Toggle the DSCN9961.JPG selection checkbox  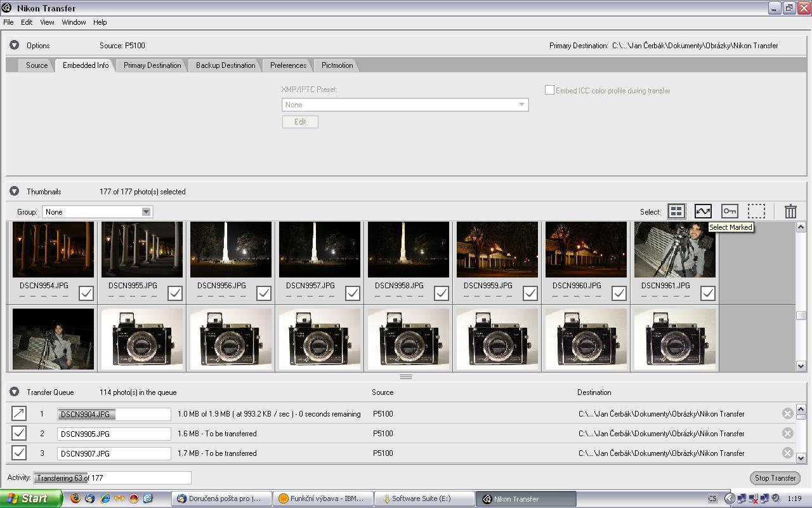point(707,293)
